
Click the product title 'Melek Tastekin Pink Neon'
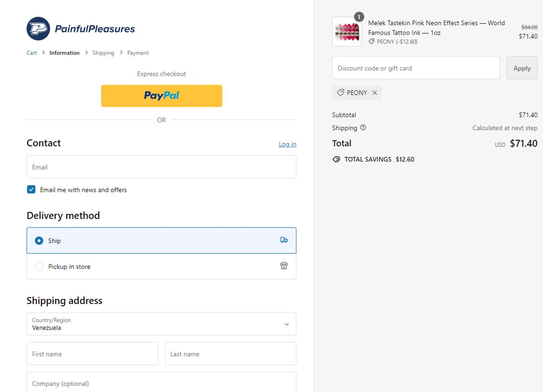click(x=436, y=28)
